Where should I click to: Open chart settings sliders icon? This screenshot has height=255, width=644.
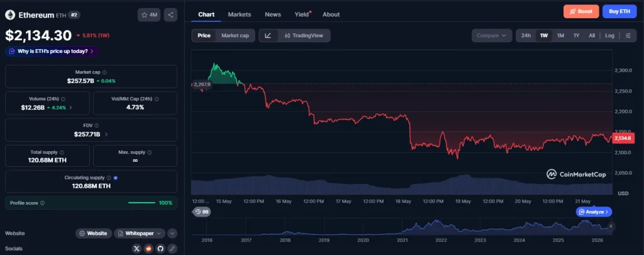pyautogui.click(x=628, y=35)
